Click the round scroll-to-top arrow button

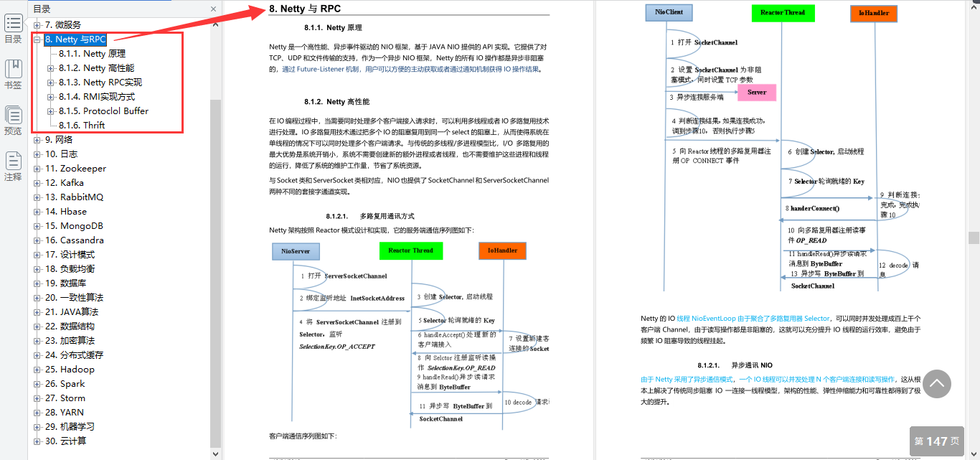pos(937,384)
